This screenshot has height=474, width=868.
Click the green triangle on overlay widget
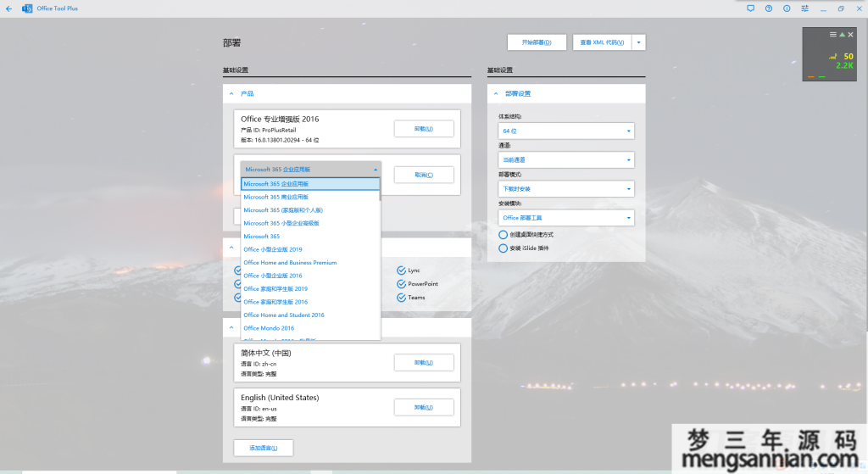tap(842, 34)
